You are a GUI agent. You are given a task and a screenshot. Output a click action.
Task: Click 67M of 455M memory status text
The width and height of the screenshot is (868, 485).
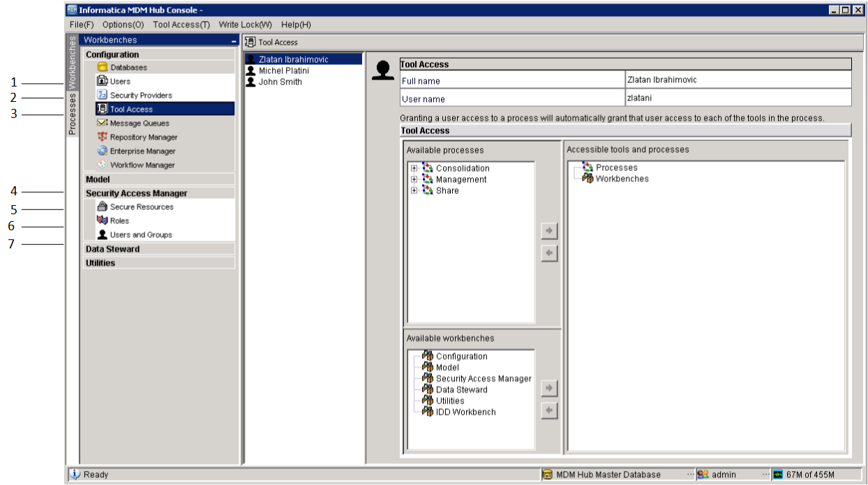810,475
